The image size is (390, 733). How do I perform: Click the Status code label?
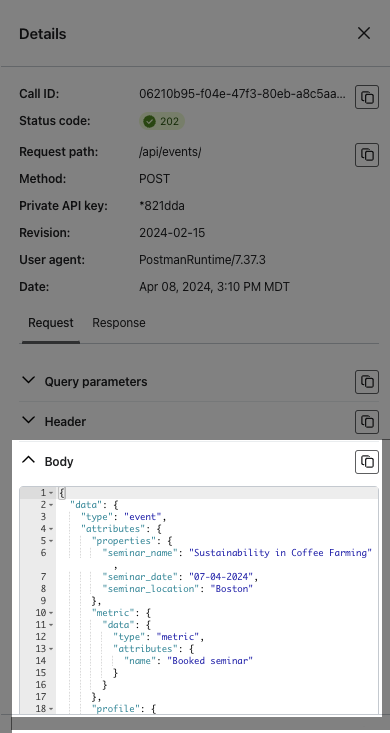click(55, 121)
